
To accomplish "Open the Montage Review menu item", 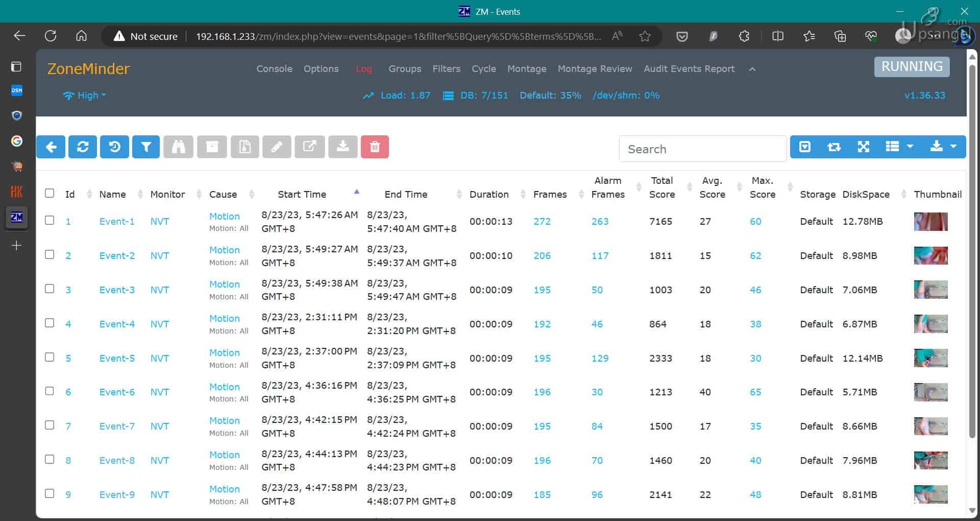I will [595, 69].
